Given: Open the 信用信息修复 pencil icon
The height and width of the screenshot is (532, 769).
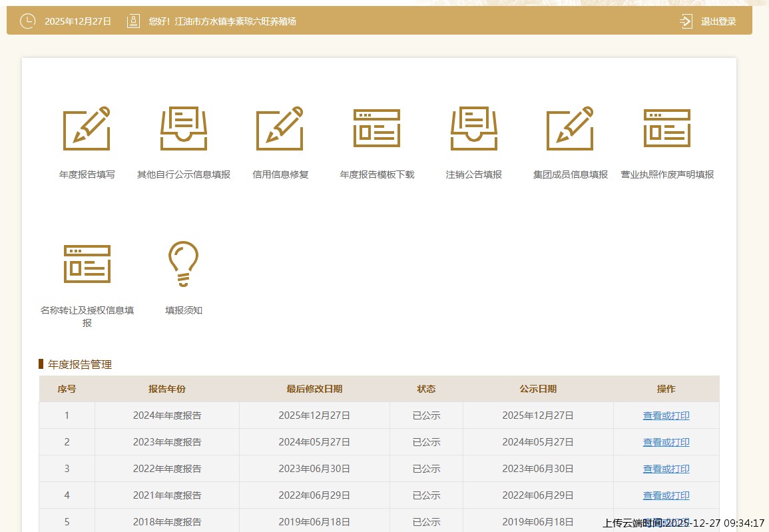Looking at the screenshot, I should pyautogui.click(x=280, y=129).
